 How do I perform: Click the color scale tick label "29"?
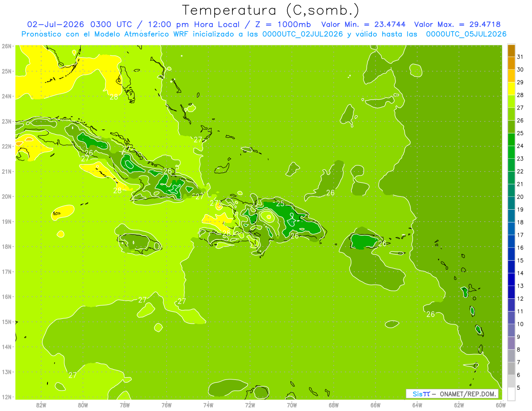520,82
